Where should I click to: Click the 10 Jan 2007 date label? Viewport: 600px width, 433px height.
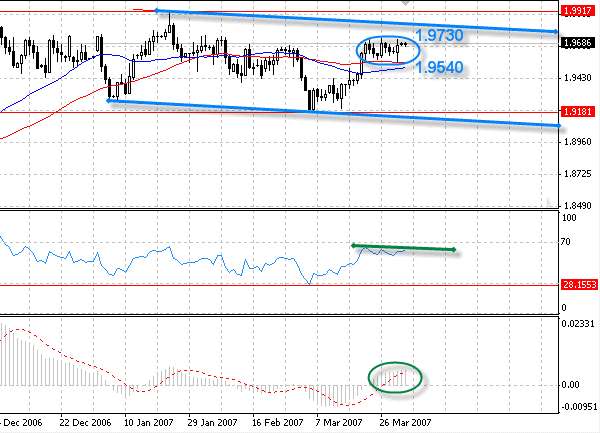(x=148, y=423)
